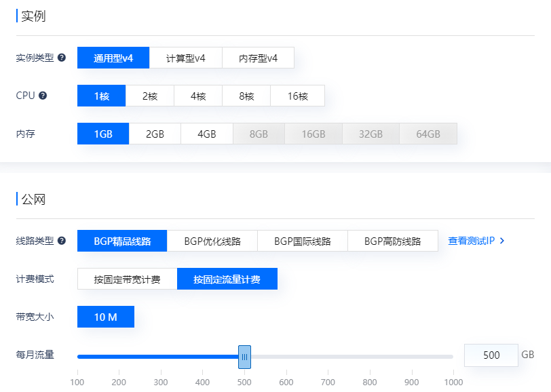Select 2GB memory
Viewport: 551px width, 392px height.
coord(155,134)
